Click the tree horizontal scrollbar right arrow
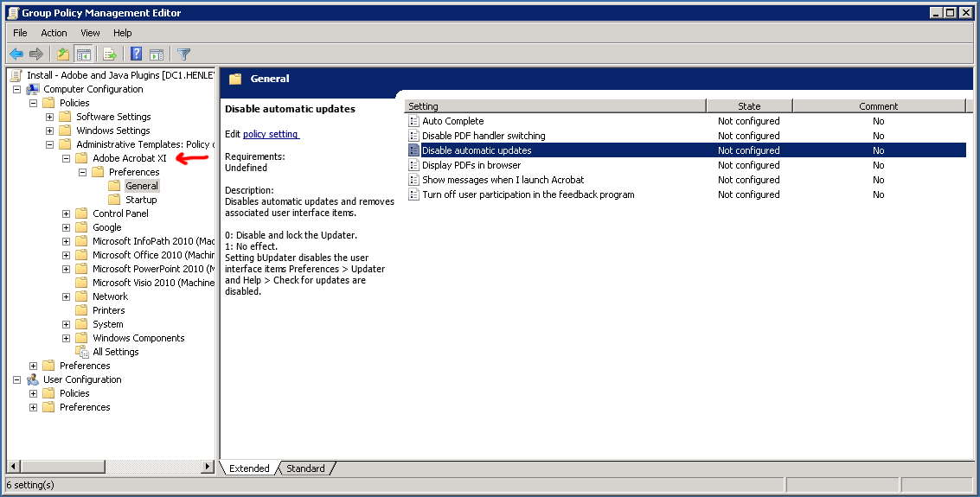 (x=208, y=466)
